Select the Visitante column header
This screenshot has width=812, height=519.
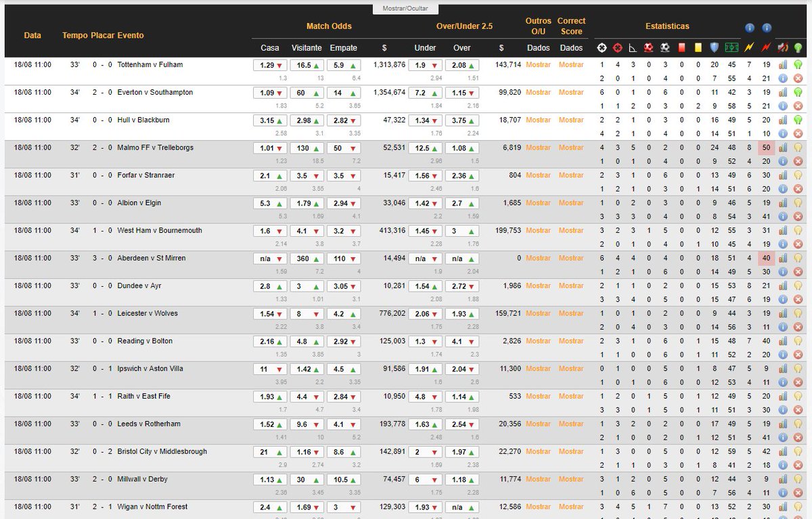point(307,48)
